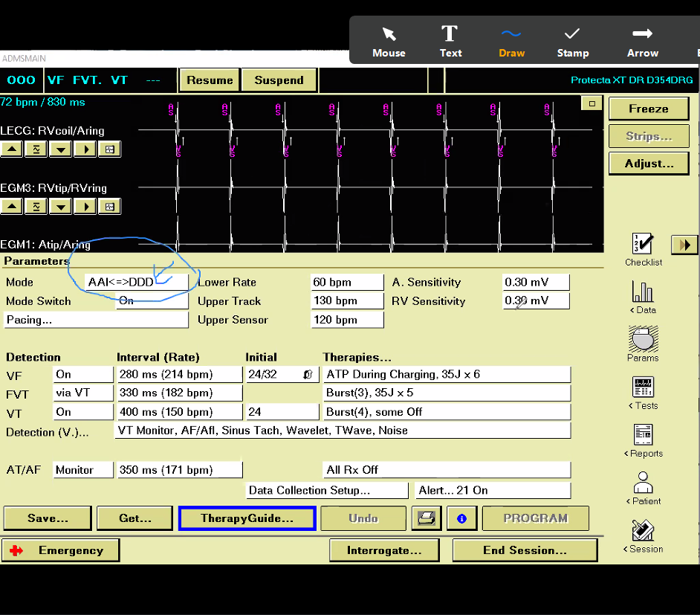This screenshot has width=700, height=615.
Task: Move LECG trace down with arrow
Action: (x=61, y=149)
